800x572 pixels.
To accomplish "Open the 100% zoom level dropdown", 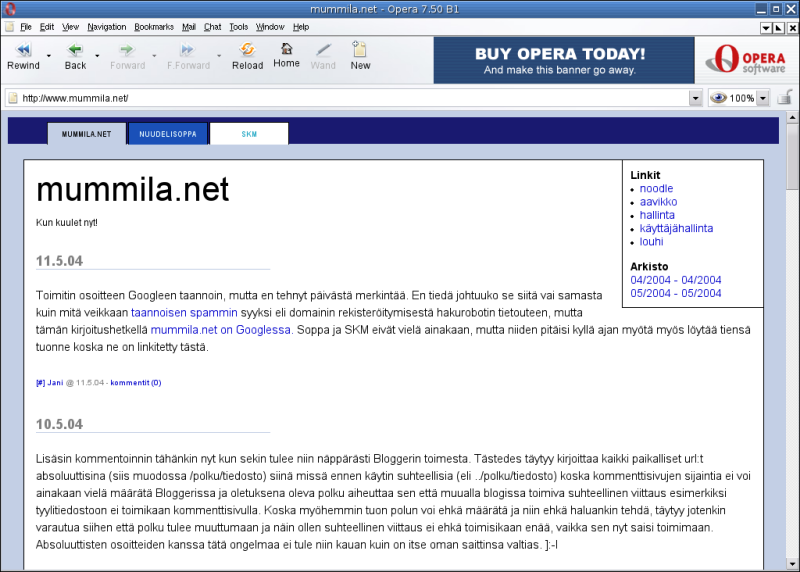I will click(x=763, y=98).
